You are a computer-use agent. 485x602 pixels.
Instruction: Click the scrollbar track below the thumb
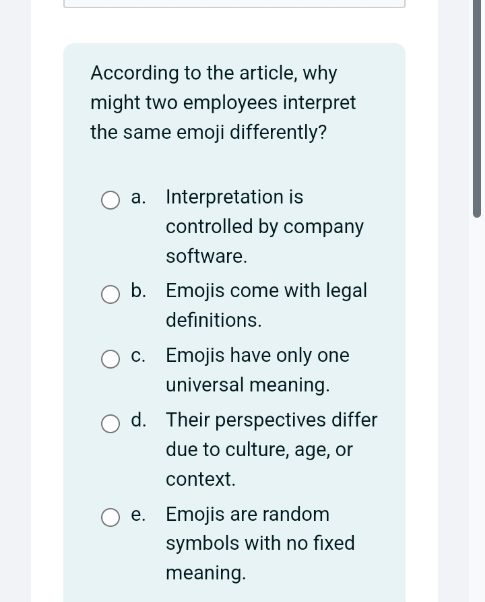pos(477,407)
